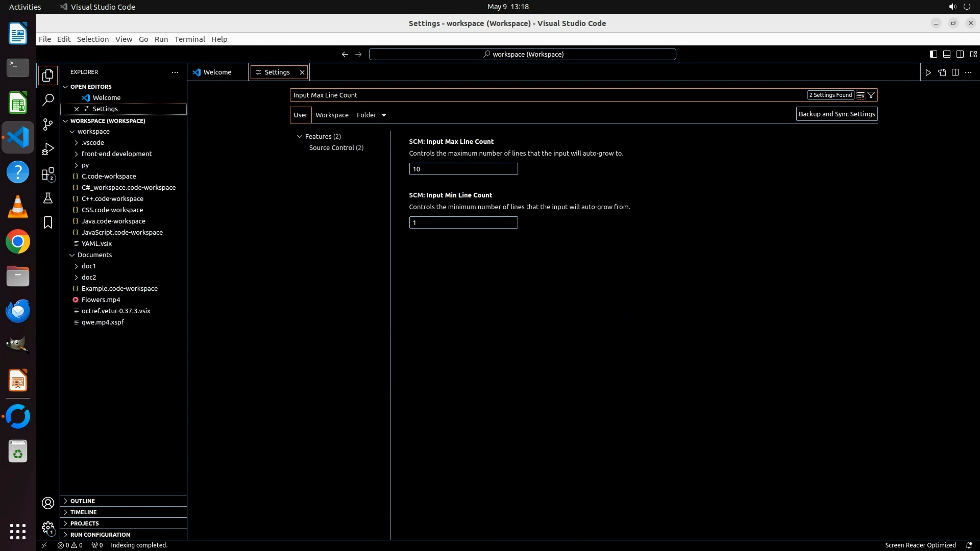Image resolution: width=980 pixels, height=551 pixels.
Task: Open the Terminal menu
Action: 189,39
